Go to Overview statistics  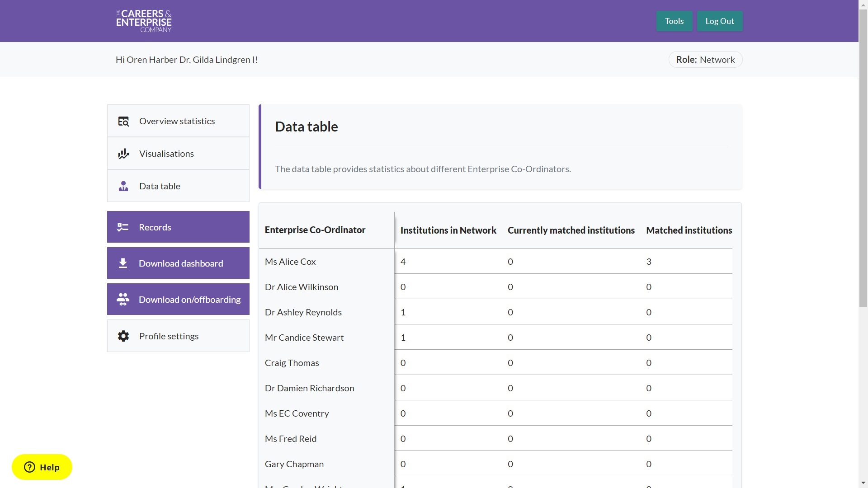point(178,121)
